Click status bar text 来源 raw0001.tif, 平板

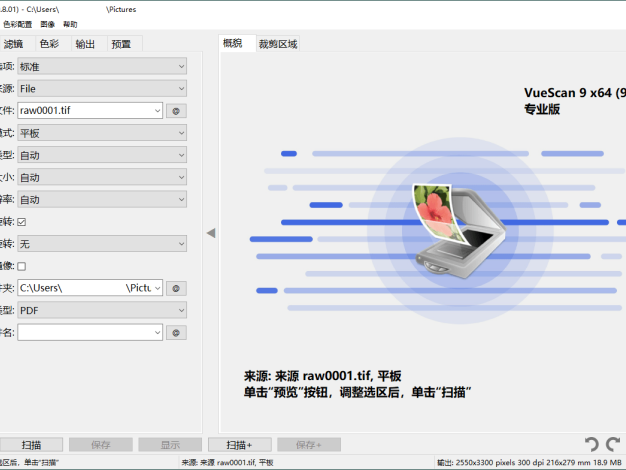click(228, 462)
